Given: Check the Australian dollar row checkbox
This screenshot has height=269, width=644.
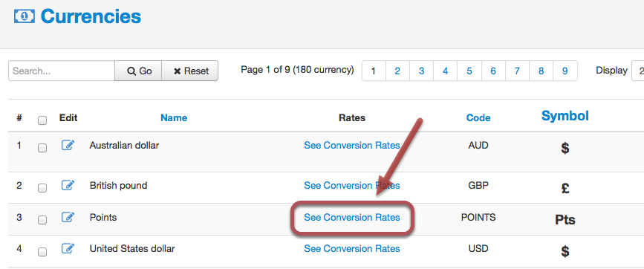Looking at the screenshot, I should click(x=42, y=148).
